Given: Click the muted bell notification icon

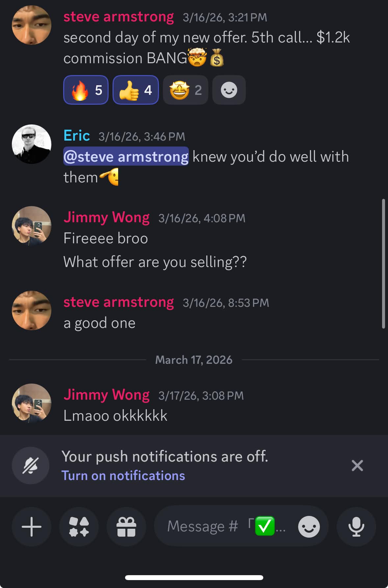Looking at the screenshot, I should click(31, 466).
